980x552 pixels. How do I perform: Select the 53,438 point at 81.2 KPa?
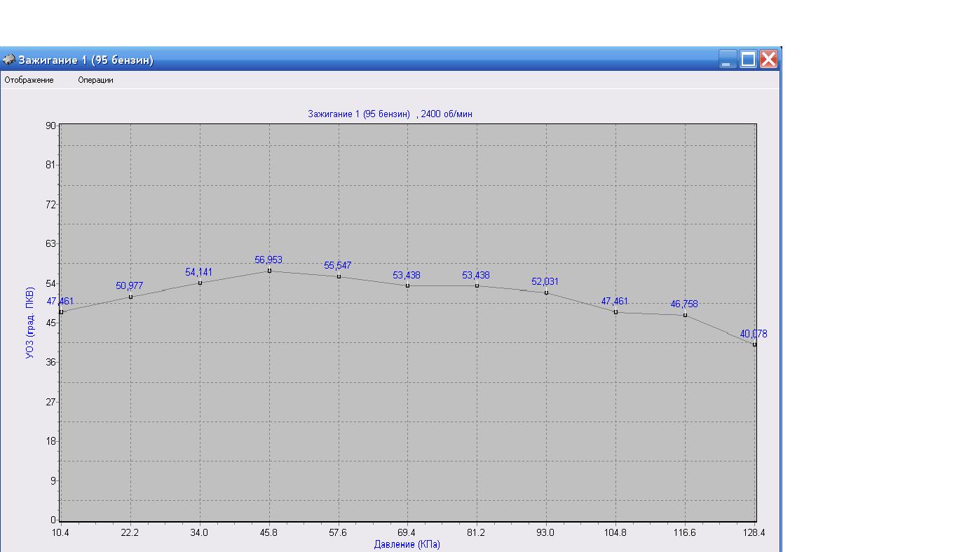pos(477,285)
